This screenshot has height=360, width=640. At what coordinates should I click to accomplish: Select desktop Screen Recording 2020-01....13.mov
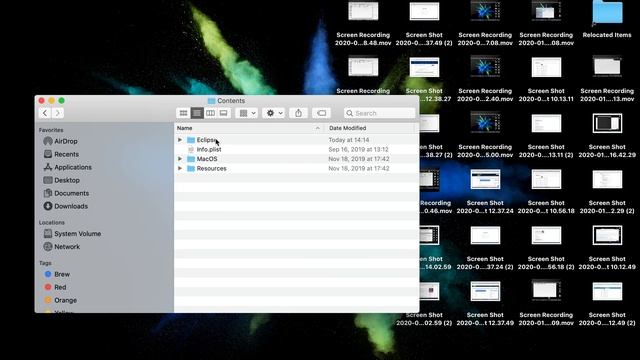(x=607, y=79)
